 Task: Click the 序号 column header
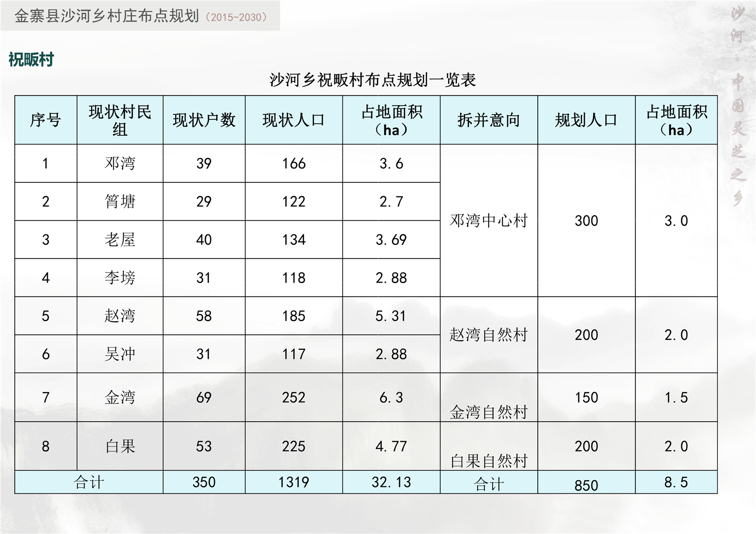click(46, 120)
